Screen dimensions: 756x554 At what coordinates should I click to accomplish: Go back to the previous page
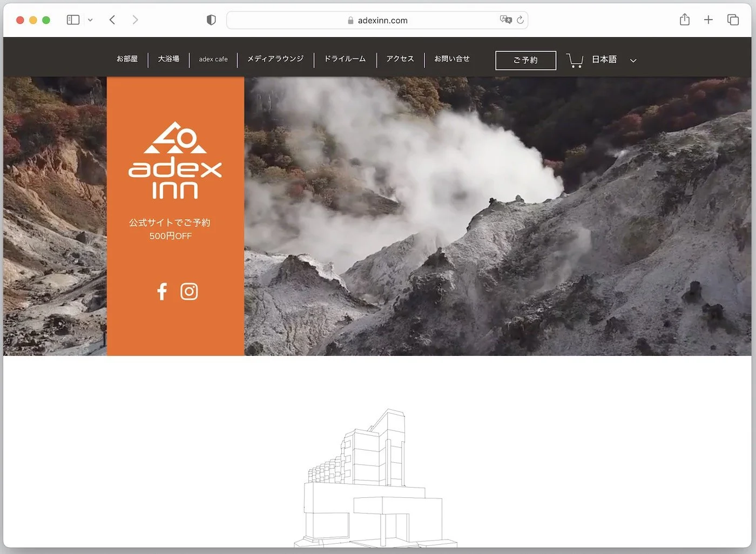pos(112,19)
